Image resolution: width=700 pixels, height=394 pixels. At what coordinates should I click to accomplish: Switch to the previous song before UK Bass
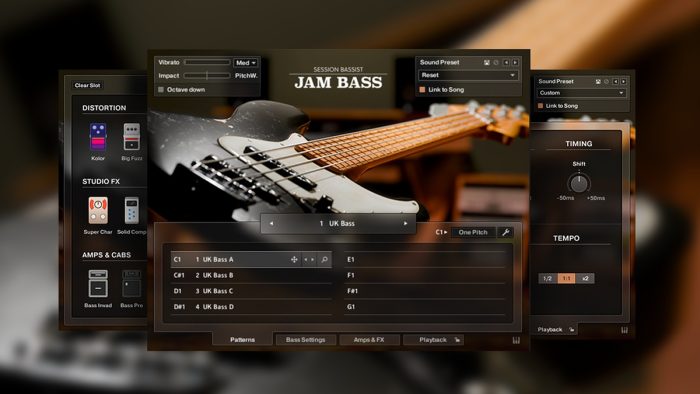[x=271, y=224]
